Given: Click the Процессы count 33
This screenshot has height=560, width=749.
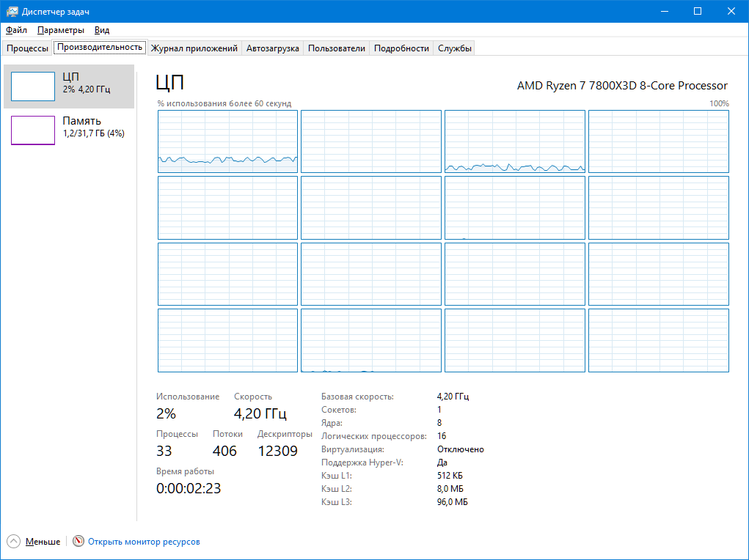Looking at the screenshot, I should [x=164, y=451].
